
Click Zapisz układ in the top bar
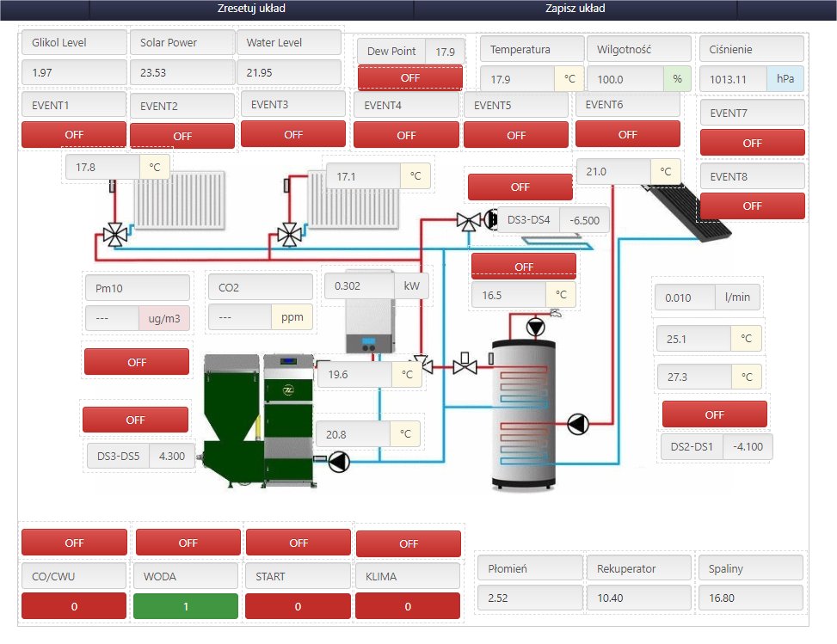575,9
